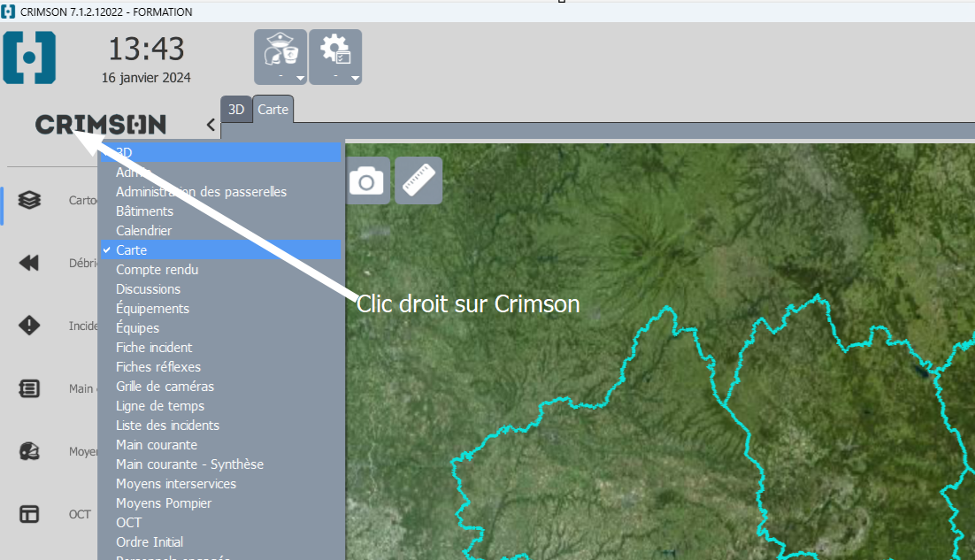
Task: Click the CRIMSON text logo
Action: [x=100, y=125]
